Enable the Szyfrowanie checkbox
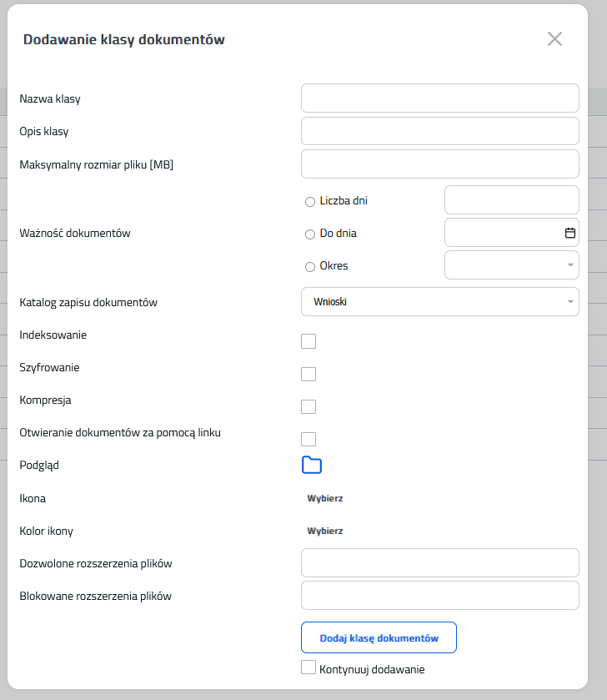 click(x=309, y=374)
